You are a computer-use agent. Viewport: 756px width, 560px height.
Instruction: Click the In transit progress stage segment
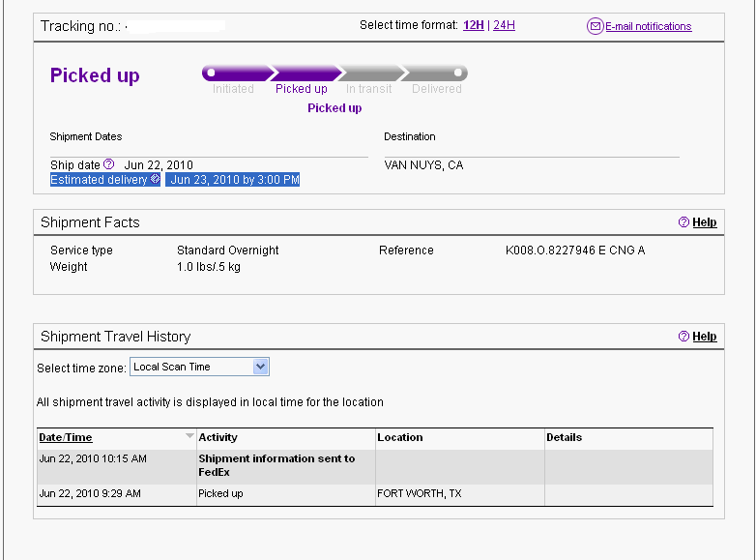point(371,73)
